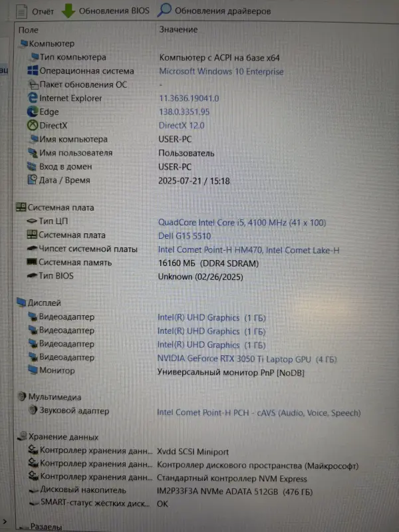Click the Значение column header

pyautogui.click(x=178, y=29)
